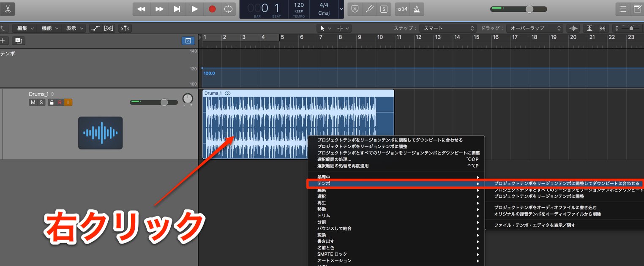Image resolution: width=644 pixels, height=266 pixels.
Task: Click the go-to-end transport button
Action: [x=177, y=9]
